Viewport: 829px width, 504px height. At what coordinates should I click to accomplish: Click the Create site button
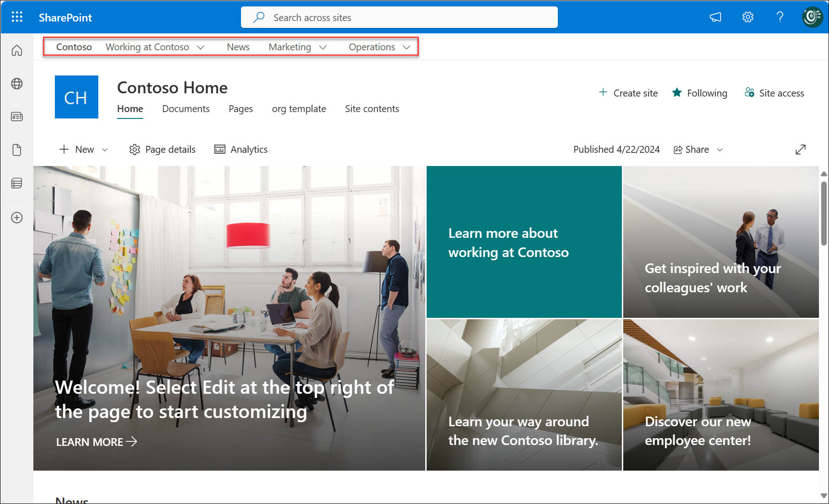click(628, 93)
